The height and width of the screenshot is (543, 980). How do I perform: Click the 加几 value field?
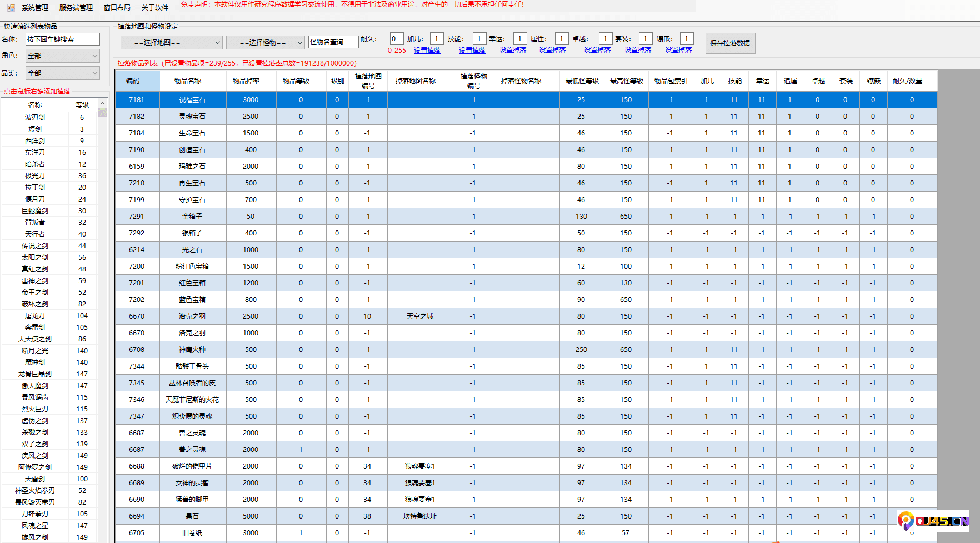pyautogui.click(x=437, y=39)
